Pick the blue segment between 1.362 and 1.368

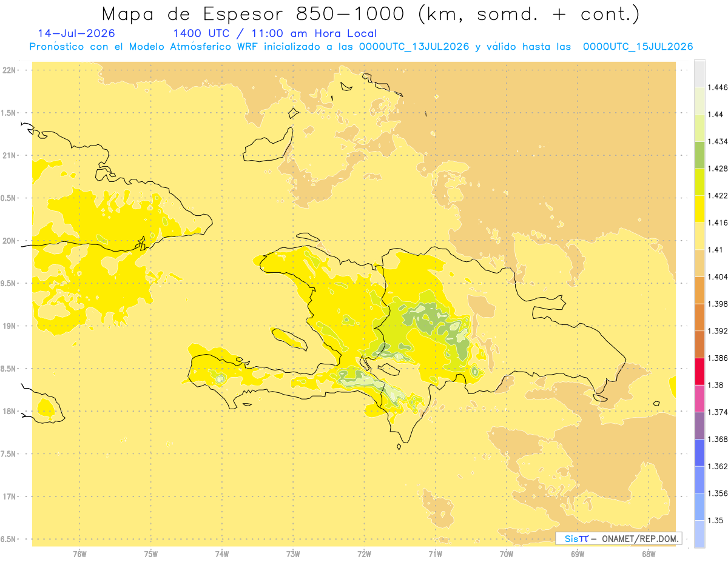699,452
